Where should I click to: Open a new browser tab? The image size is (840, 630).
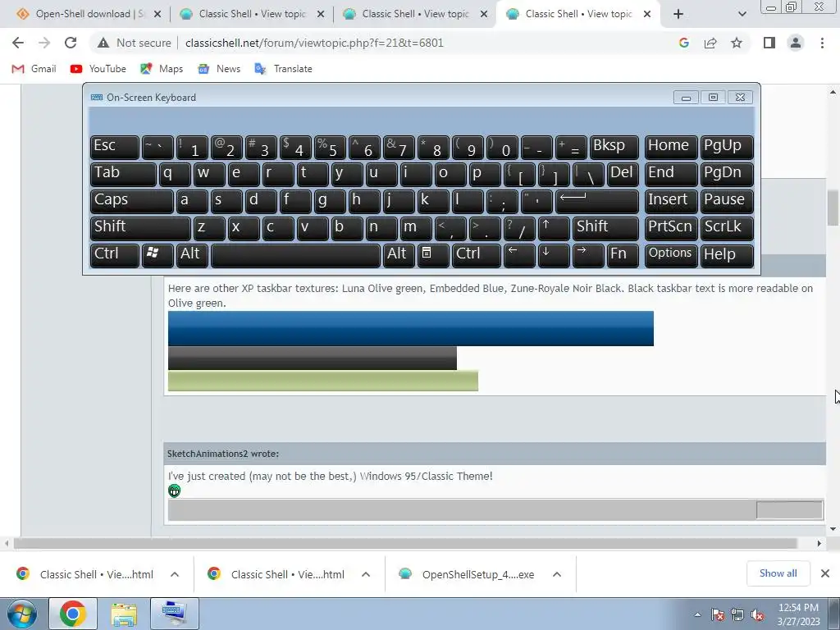point(678,14)
